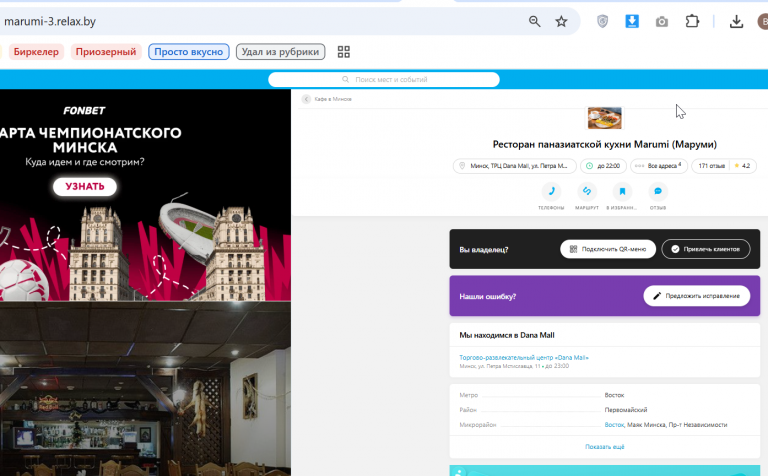
Task: Expand details with Показать ещё
Action: coord(604,447)
